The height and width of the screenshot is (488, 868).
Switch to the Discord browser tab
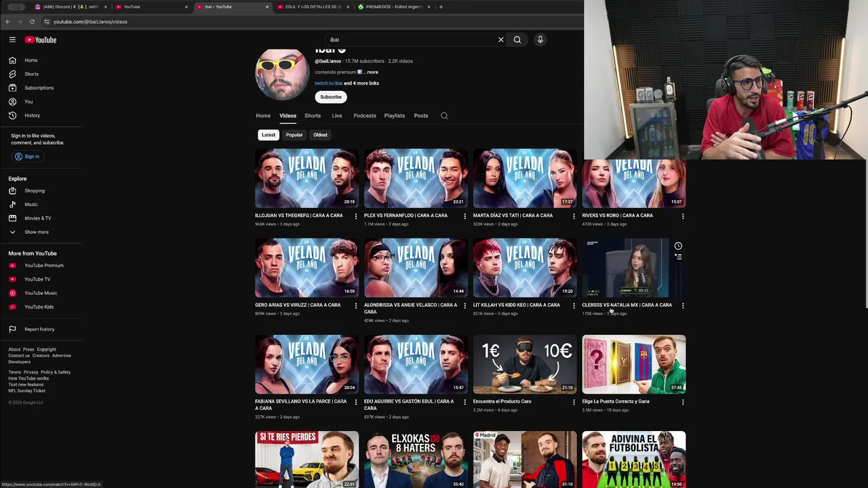(70, 7)
